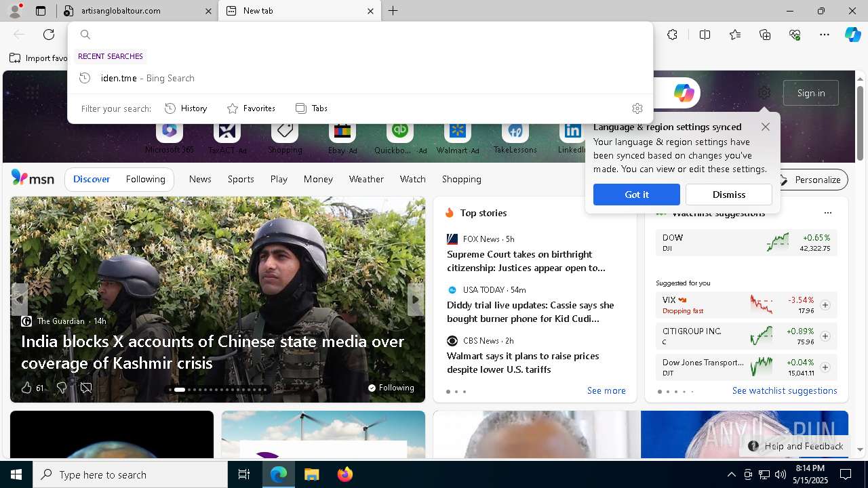Click the Copilot icon in search box
The height and width of the screenshot is (488, 868).
click(x=684, y=93)
